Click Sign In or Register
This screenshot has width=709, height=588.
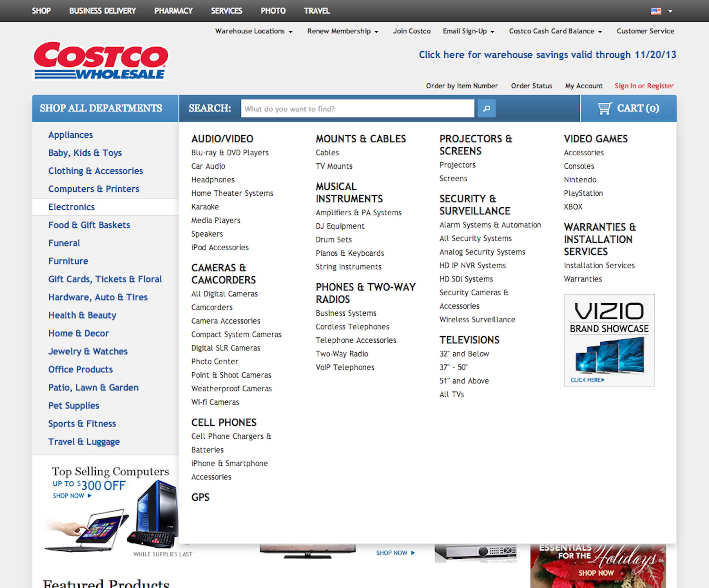[x=644, y=86]
